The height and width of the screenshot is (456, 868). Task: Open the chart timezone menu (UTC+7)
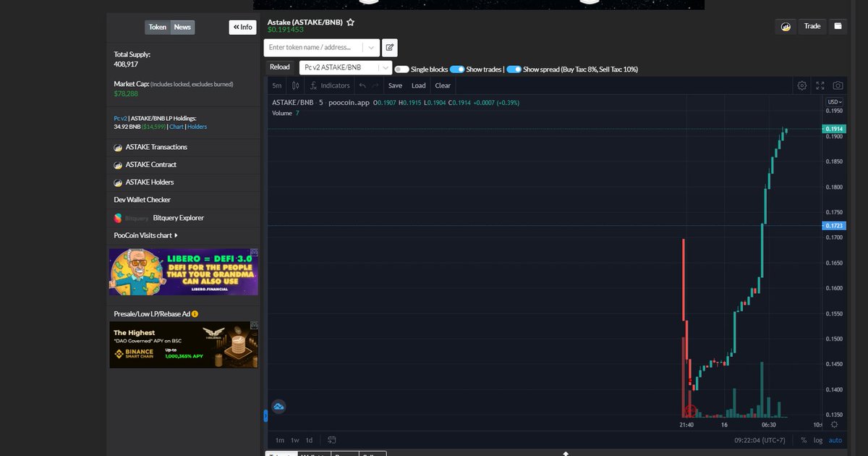760,440
